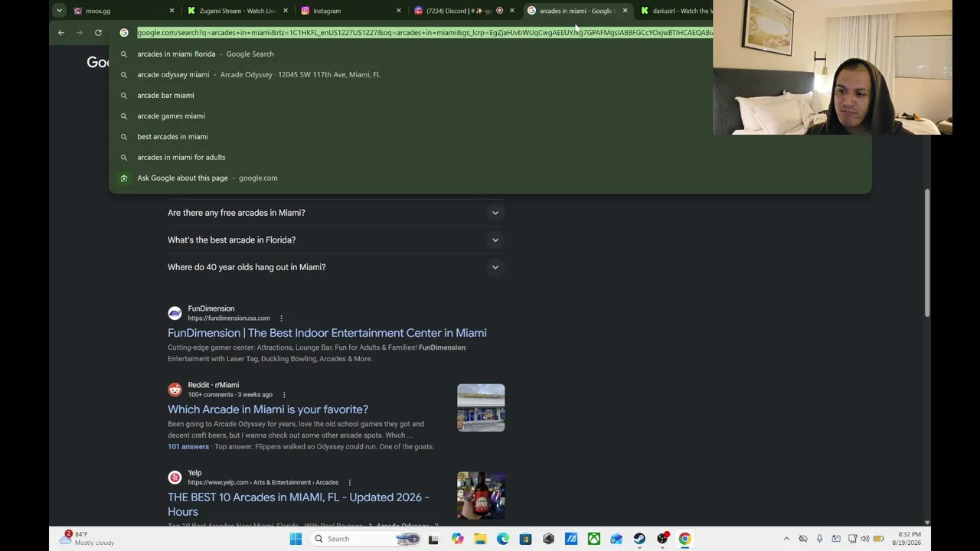Choose suggestion 'best arcades in miami'
Image resolution: width=980 pixels, height=551 pixels.
point(490,136)
